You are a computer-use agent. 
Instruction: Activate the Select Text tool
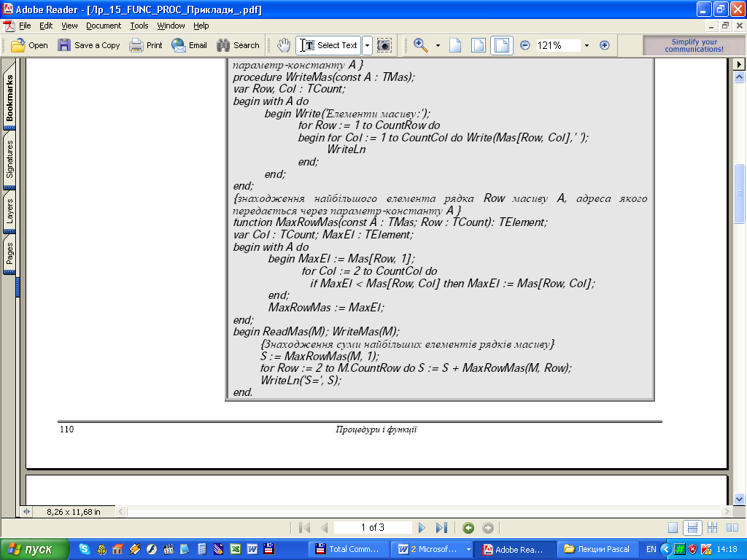[329, 45]
